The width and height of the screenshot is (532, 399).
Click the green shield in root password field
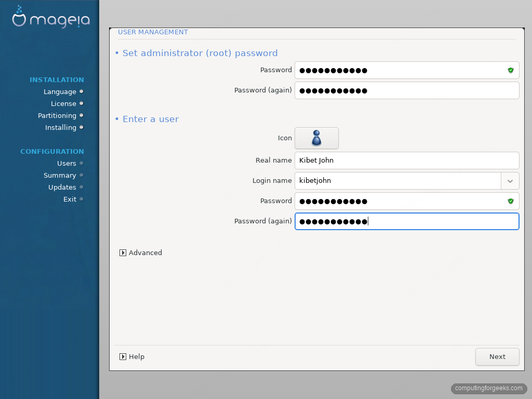click(x=511, y=70)
